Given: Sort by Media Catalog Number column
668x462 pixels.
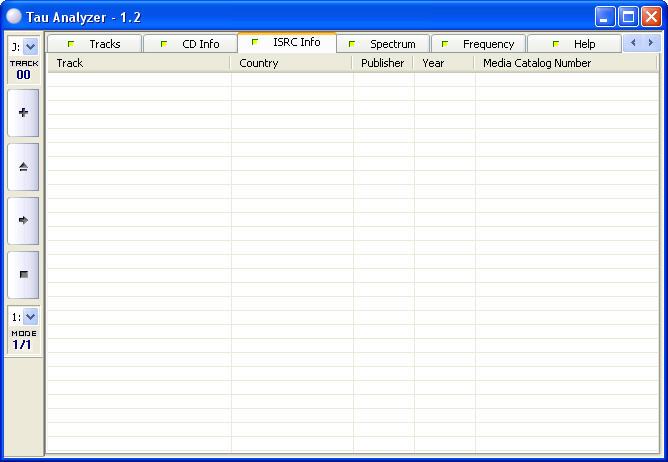Looking at the screenshot, I should [566, 63].
